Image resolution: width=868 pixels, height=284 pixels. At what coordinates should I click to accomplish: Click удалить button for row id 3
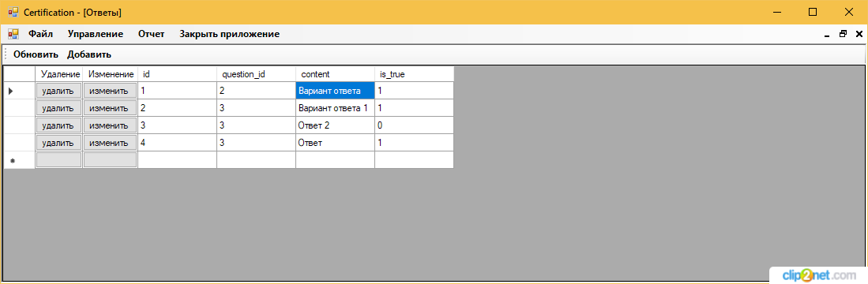(58, 125)
